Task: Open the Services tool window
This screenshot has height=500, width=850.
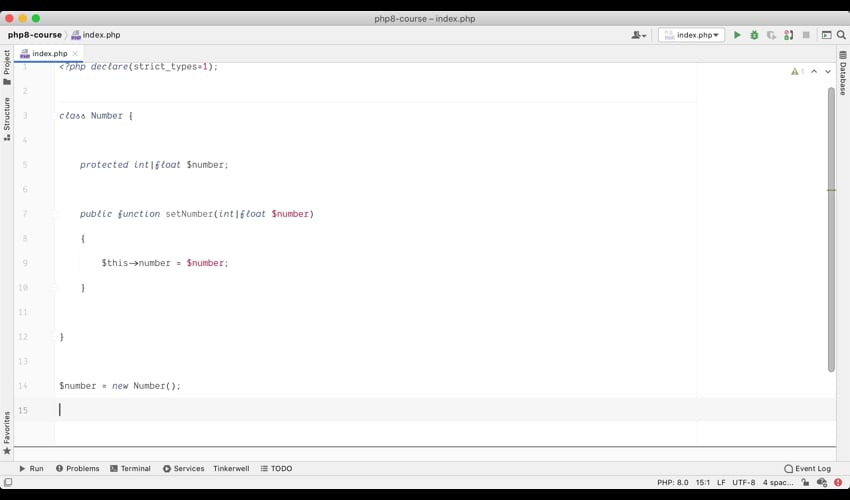Action: pos(183,469)
